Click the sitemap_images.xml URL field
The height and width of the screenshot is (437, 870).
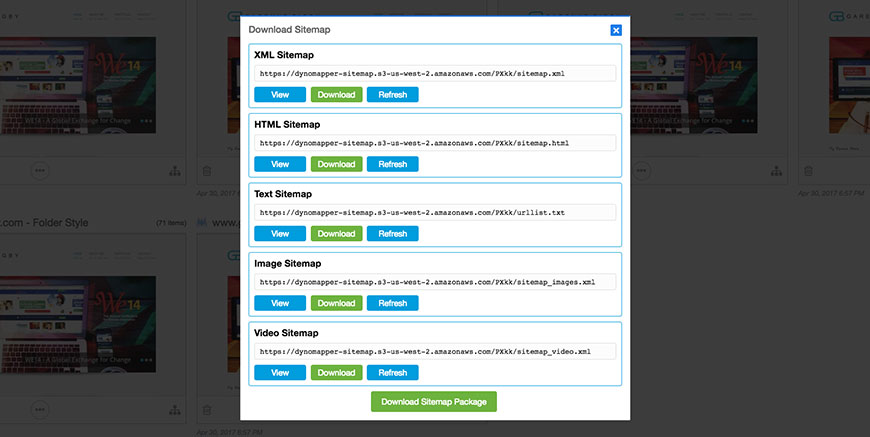click(x=435, y=282)
